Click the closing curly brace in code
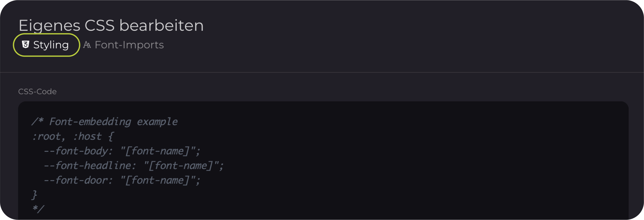 [35, 195]
